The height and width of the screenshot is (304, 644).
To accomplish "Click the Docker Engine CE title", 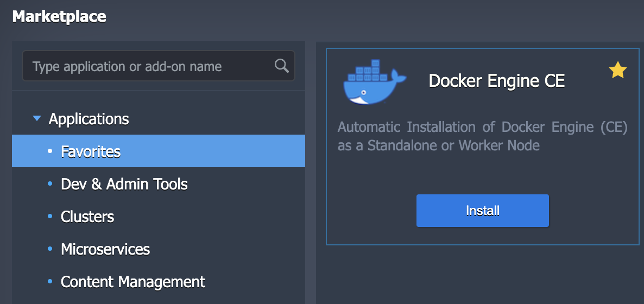I will pyautogui.click(x=496, y=81).
